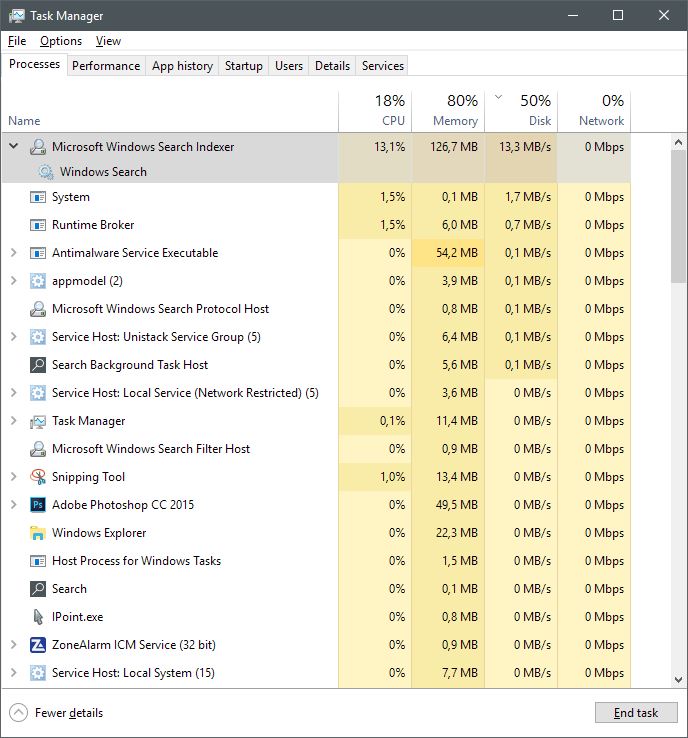
Task: Switch to the Startup tab
Action: tap(243, 66)
